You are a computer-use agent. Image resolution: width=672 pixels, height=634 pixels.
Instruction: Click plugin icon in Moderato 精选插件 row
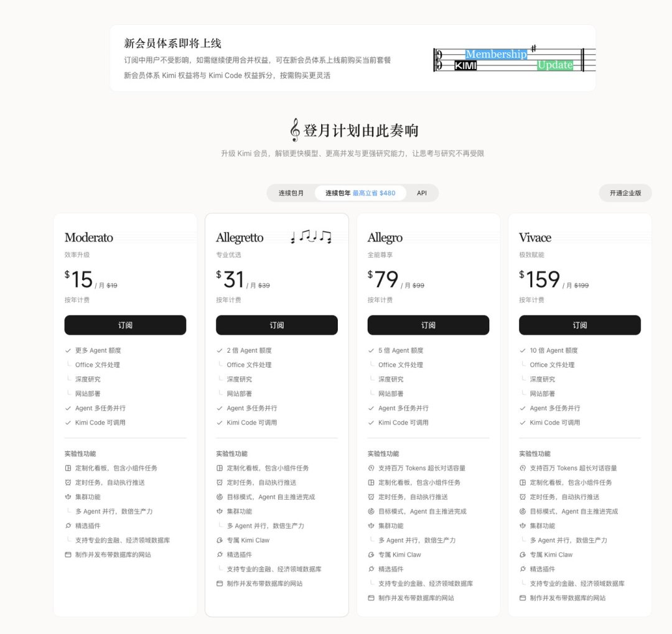coord(68,526)
